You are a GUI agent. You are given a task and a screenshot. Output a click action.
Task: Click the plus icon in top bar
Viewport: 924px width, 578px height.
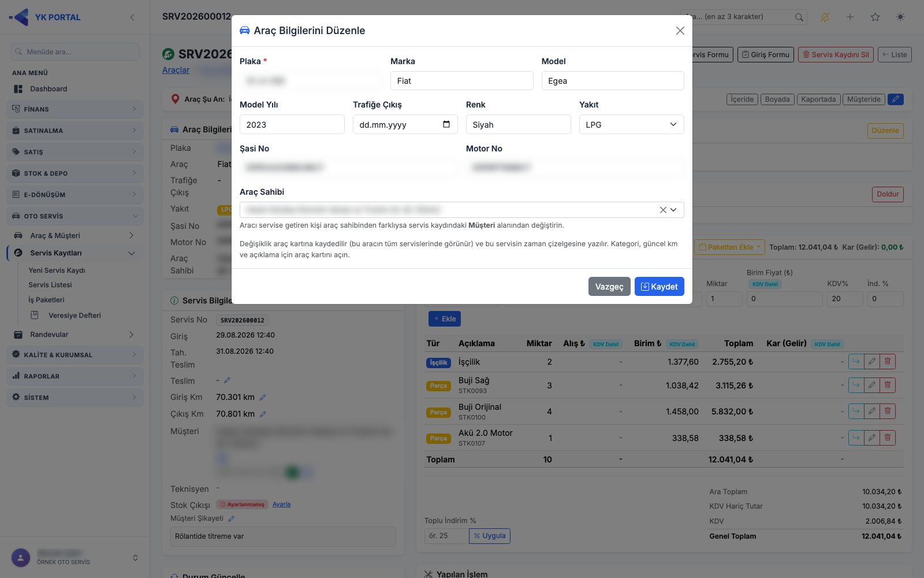pos(850,17)
